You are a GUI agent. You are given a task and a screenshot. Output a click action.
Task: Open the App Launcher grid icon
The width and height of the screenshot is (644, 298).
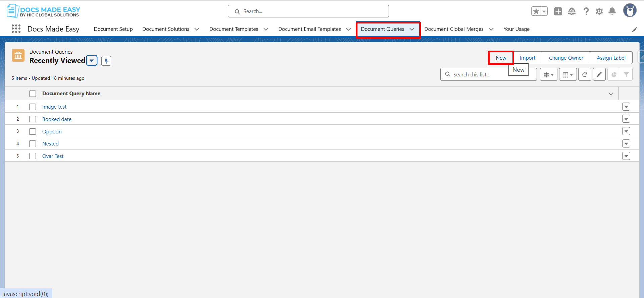pos(16,29)
